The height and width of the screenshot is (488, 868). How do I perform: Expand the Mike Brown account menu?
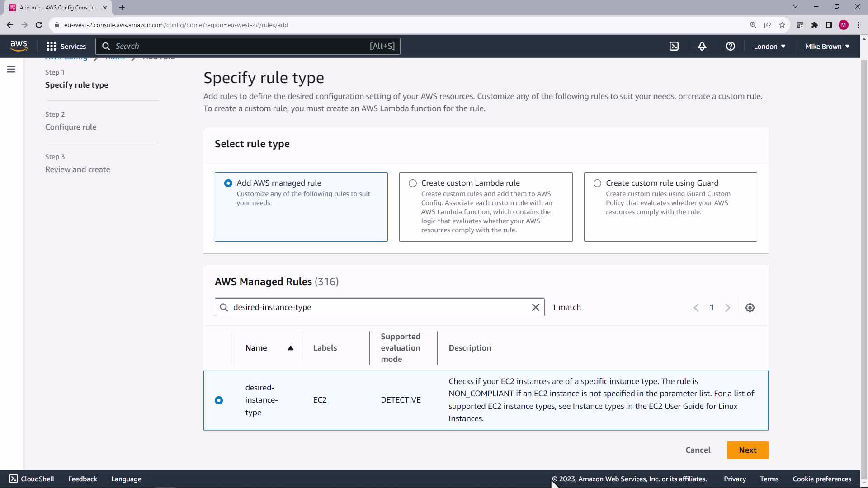[827, 46]
